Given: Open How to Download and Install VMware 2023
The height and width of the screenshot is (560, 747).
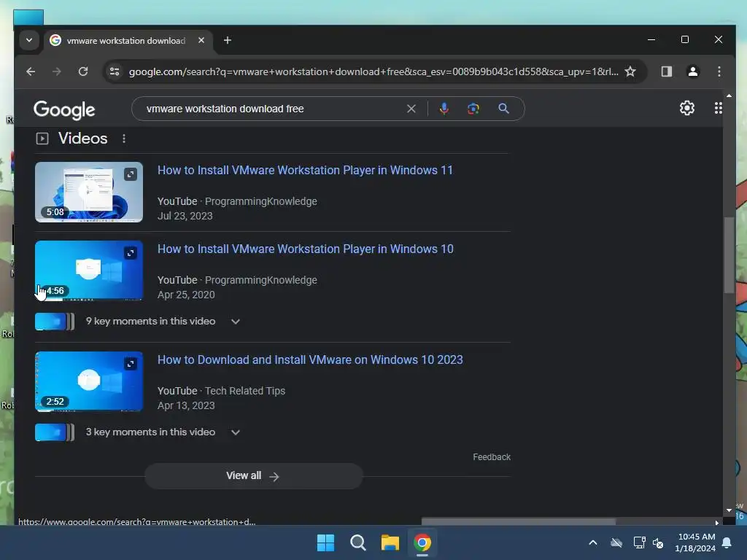Looking at the screenshot, I should tap(310, 360).
